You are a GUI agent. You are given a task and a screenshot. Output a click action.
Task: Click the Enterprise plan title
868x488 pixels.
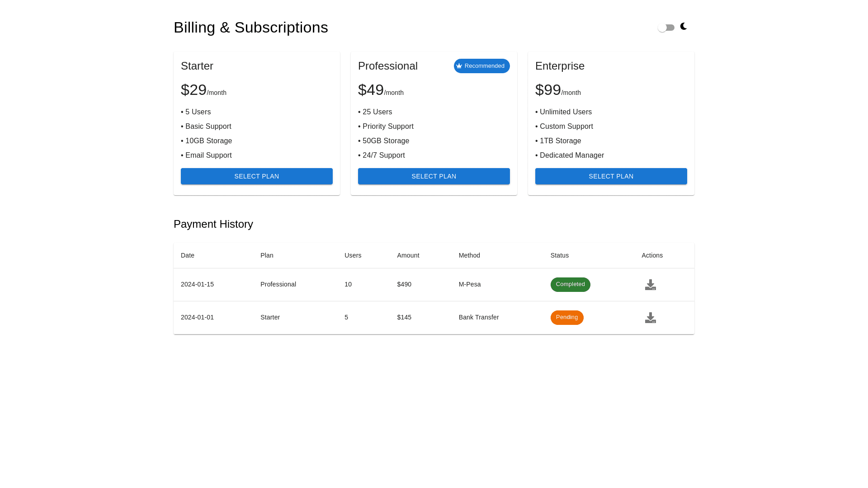point(560,66)
